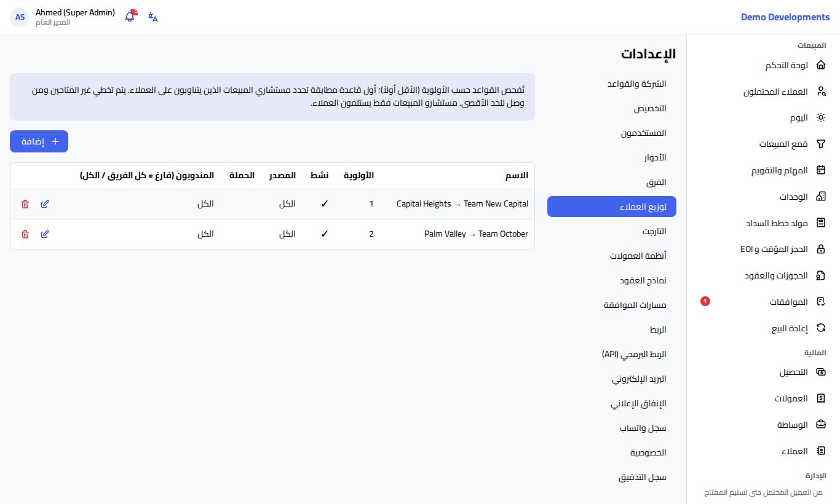Click the قمع المبيعات funnel icon

coord(820,144)
